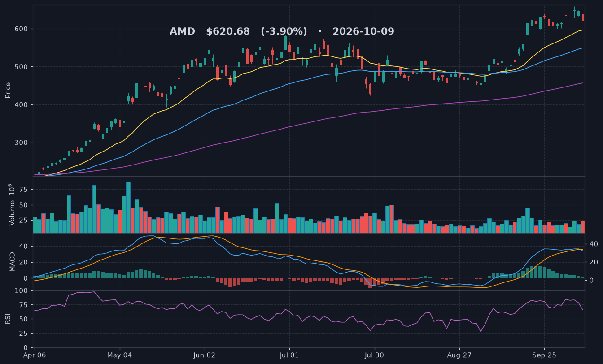The image size is (603, 364).
Task: Click the 'Jun 02' date label
Action: 205,355
